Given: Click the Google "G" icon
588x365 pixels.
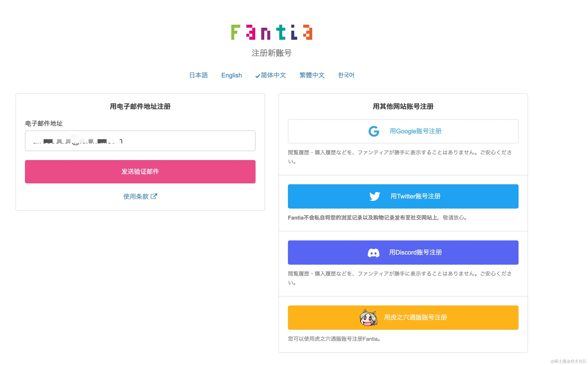Looking at the screenshot, I should point(374,131).
